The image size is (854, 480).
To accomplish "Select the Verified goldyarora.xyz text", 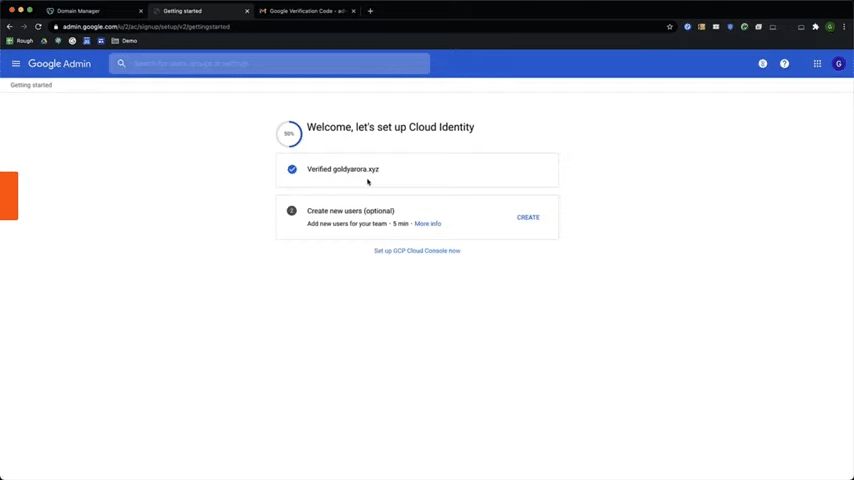I will (343, 169).
